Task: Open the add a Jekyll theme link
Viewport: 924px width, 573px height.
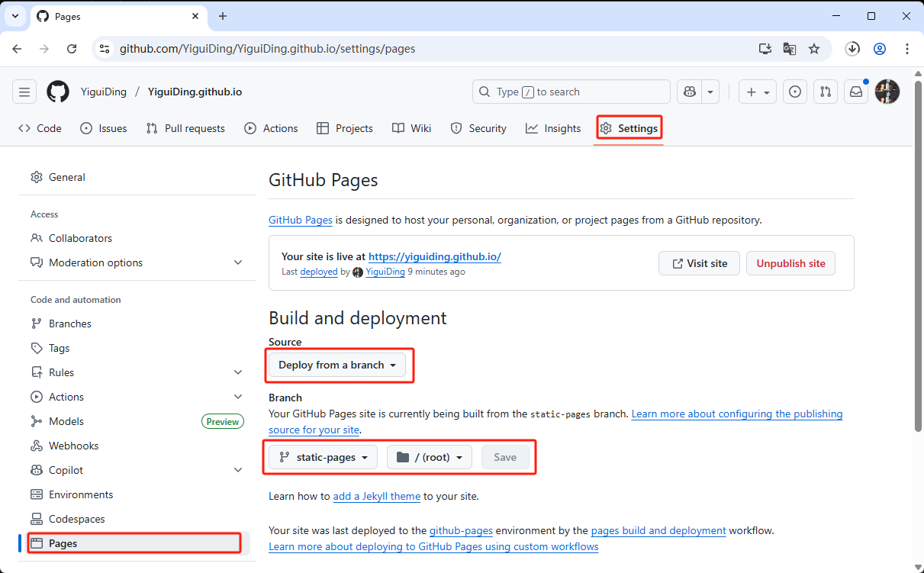Action: [x=377, y=496]
